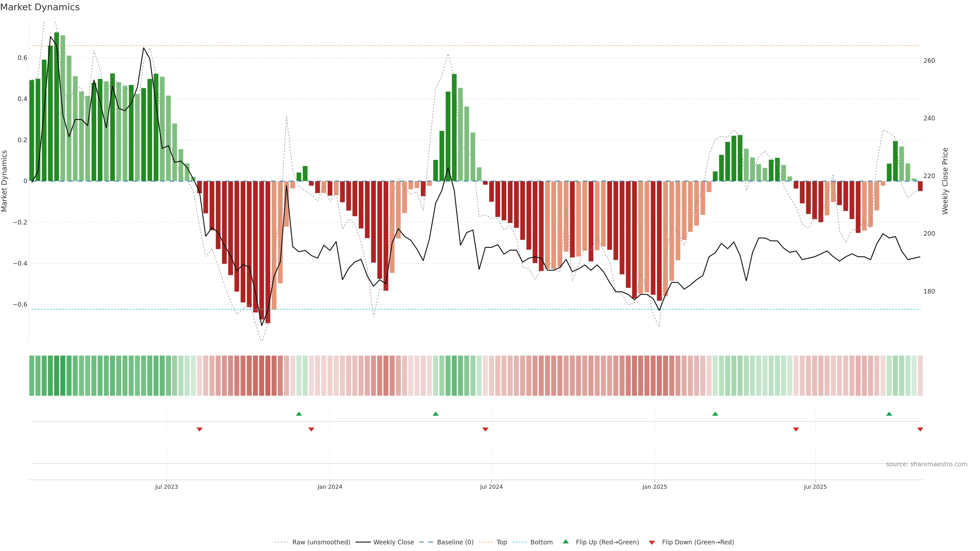Click the flip-up marker near May 2024
This screenshot has width=980, height=551.
[x=436, y=414]
